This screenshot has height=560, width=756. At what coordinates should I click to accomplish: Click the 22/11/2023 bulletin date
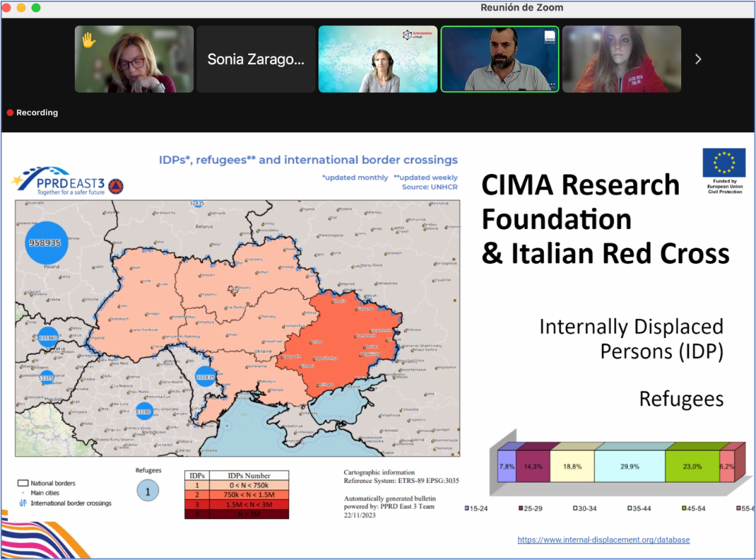point(359,515)
